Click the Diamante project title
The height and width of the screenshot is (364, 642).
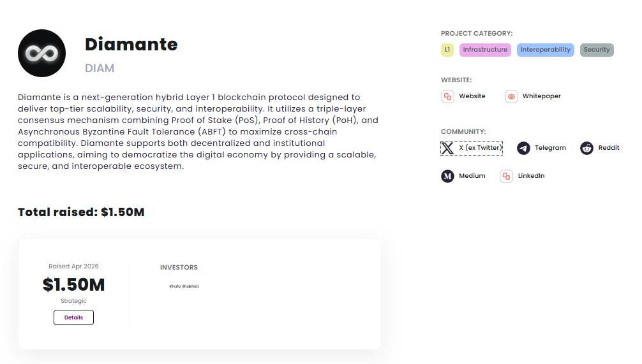click(131, 45)
